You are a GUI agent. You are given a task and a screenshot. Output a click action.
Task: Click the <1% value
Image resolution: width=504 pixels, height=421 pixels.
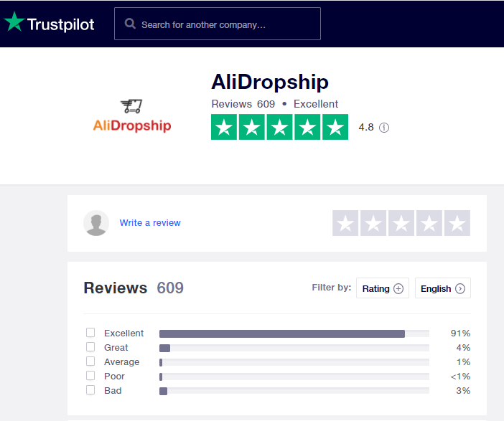pos(460,377)
